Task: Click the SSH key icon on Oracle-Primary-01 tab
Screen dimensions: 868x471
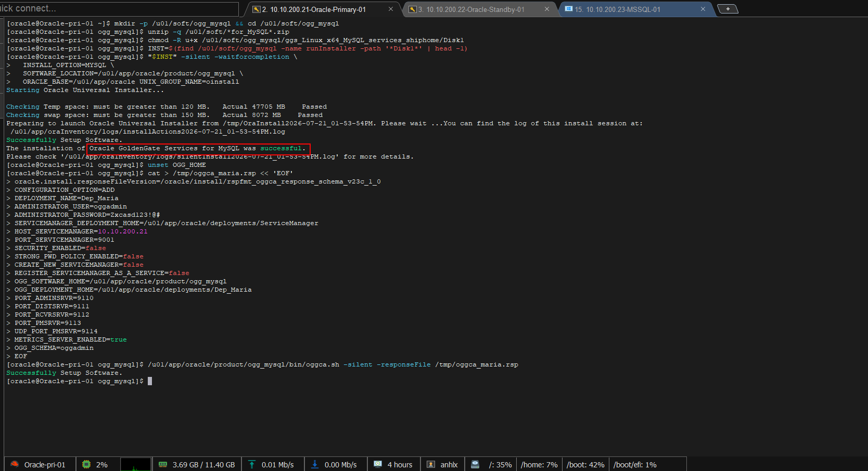Action: click(x=256, y=9)
